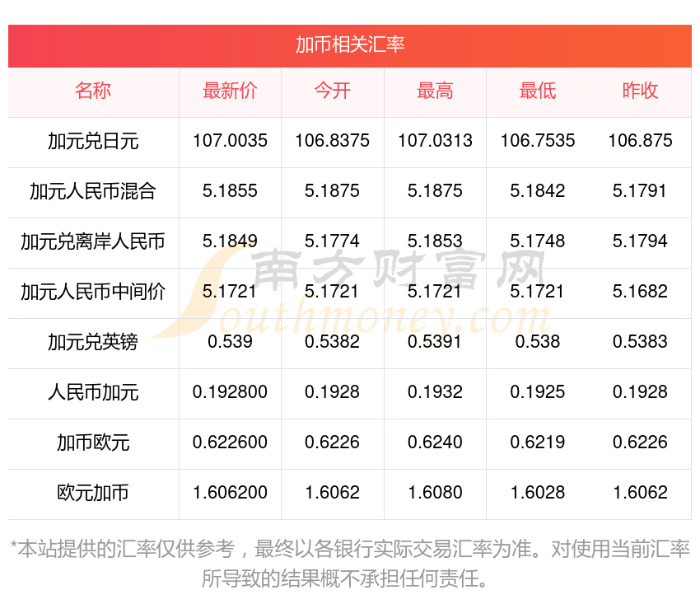
Task: Click the 加元人民币中间价 row name
Action: 93,292
